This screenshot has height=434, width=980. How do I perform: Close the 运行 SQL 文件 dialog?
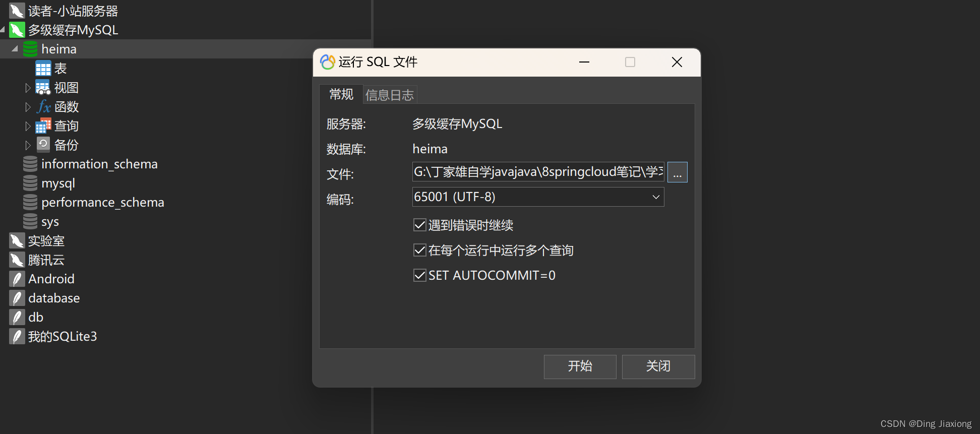click(x=677, y=62)
